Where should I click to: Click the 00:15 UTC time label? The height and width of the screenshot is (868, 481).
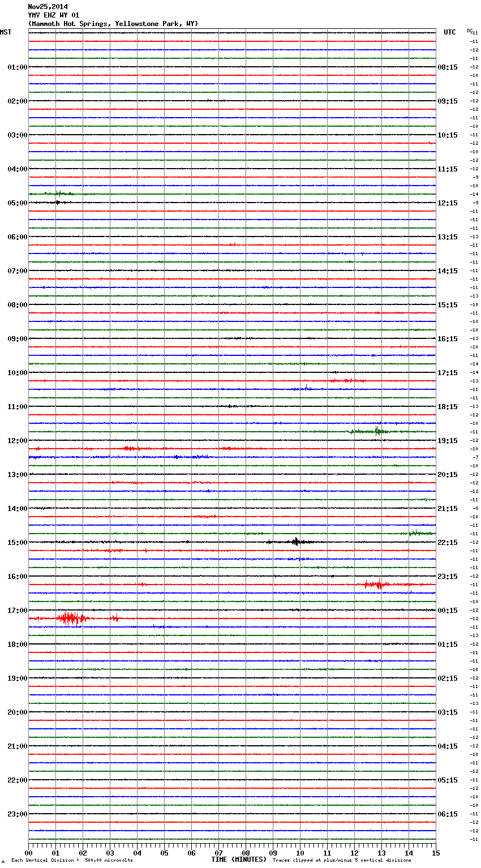(448, 611)
